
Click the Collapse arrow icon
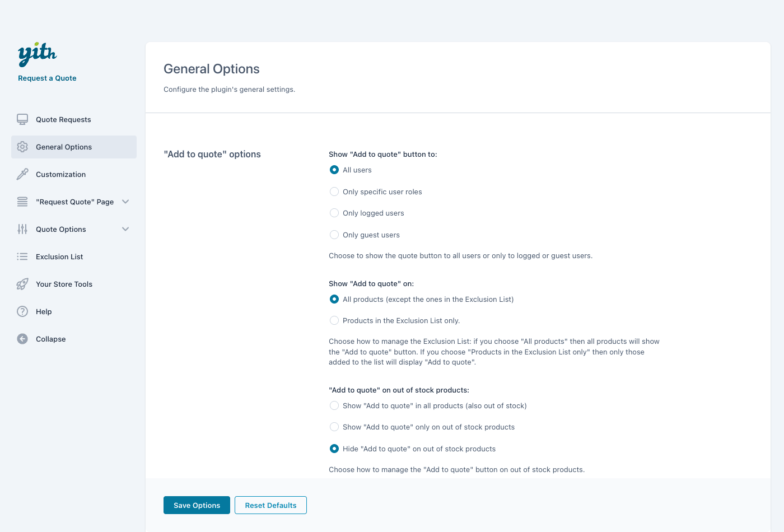(x=22, y=339)
